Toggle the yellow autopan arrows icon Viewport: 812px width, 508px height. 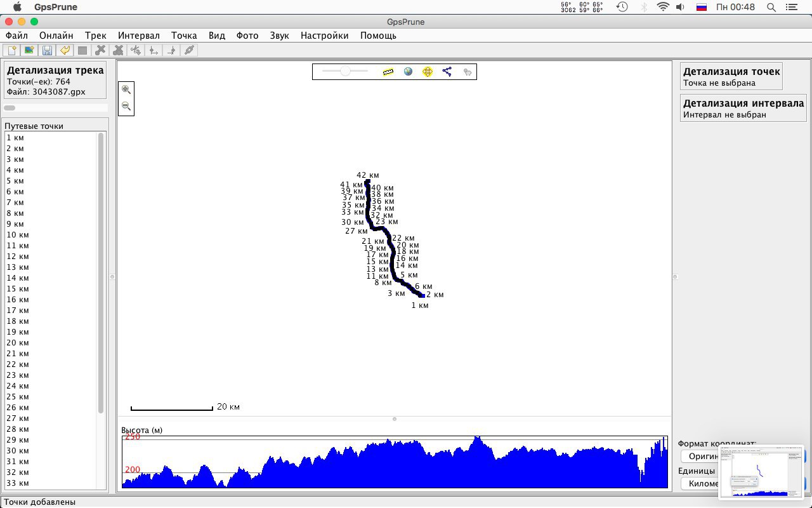[428, 72]
